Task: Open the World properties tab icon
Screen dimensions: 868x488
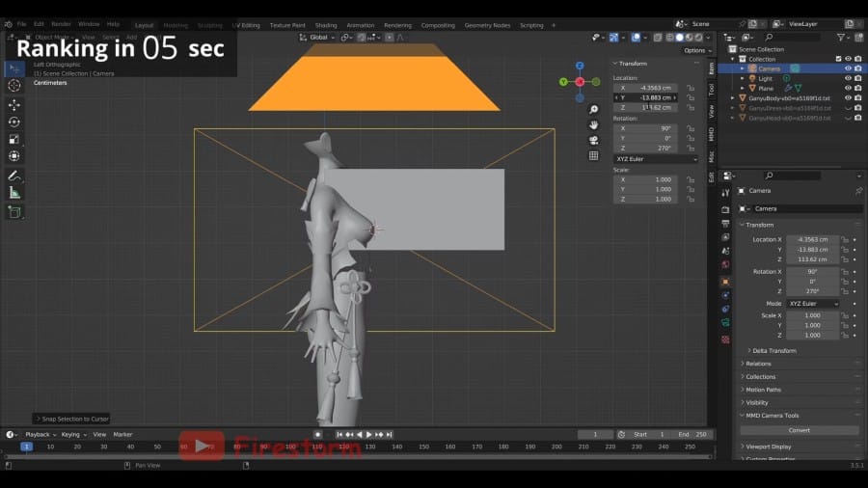Action: (725, 265)
